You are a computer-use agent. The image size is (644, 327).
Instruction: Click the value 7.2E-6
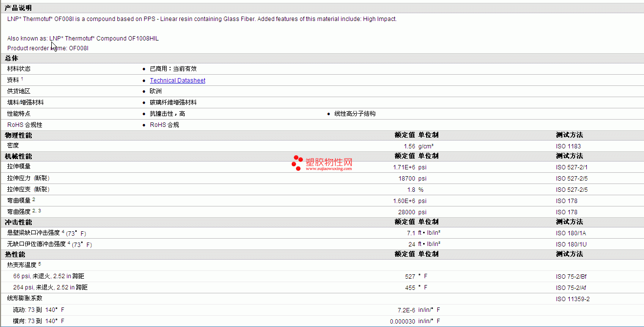coord(407,310)
